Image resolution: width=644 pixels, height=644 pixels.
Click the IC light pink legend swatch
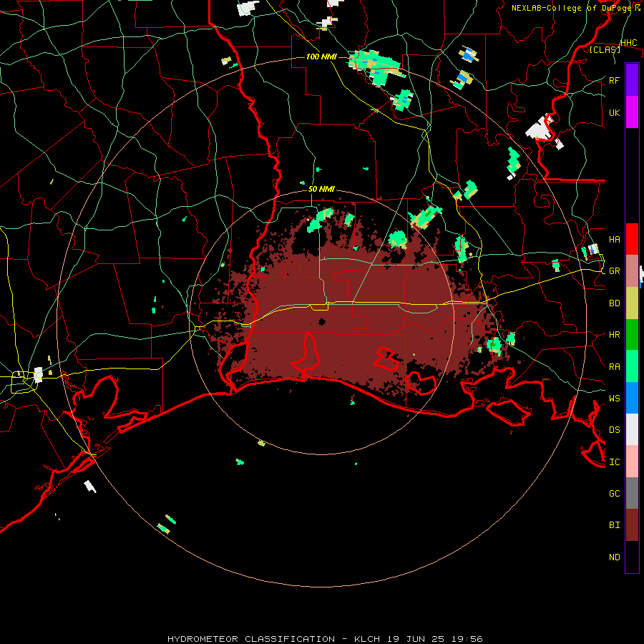point(632,462)
